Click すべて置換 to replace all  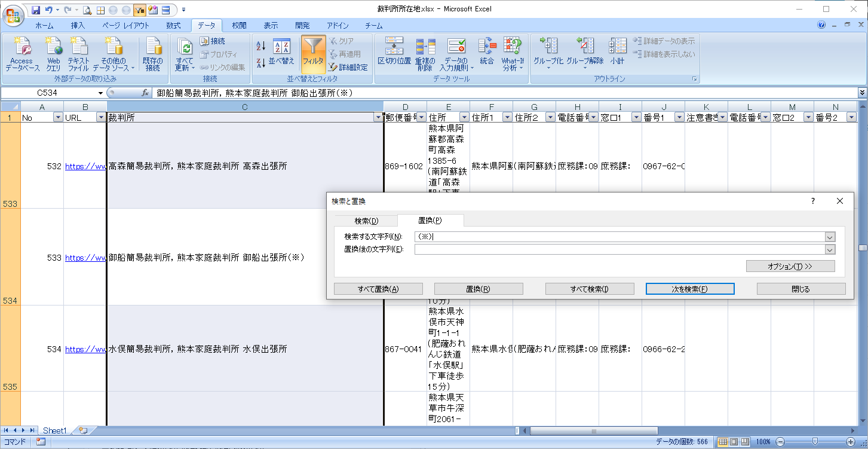click(x=378, y=289)
